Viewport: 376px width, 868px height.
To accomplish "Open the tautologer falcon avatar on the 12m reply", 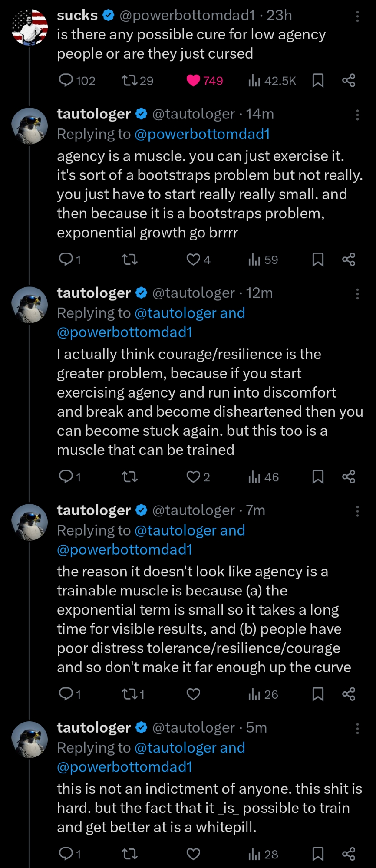I will pyautogui.click(x=30, y=305).
